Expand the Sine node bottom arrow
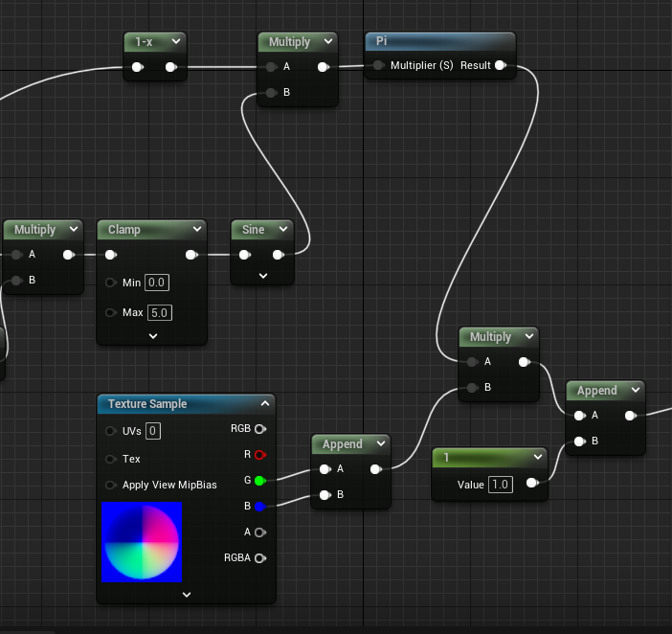672x634 pixels. click(263, 276)
